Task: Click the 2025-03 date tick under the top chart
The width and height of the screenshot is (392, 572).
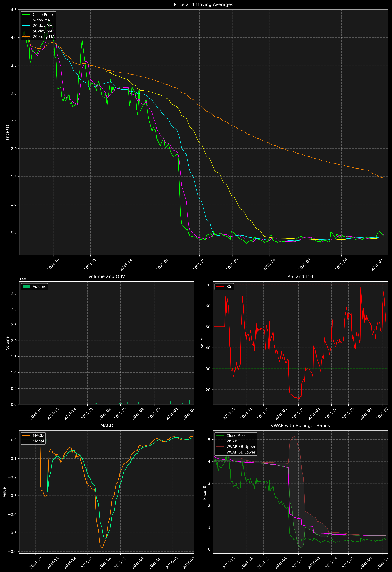Action: 232,265
